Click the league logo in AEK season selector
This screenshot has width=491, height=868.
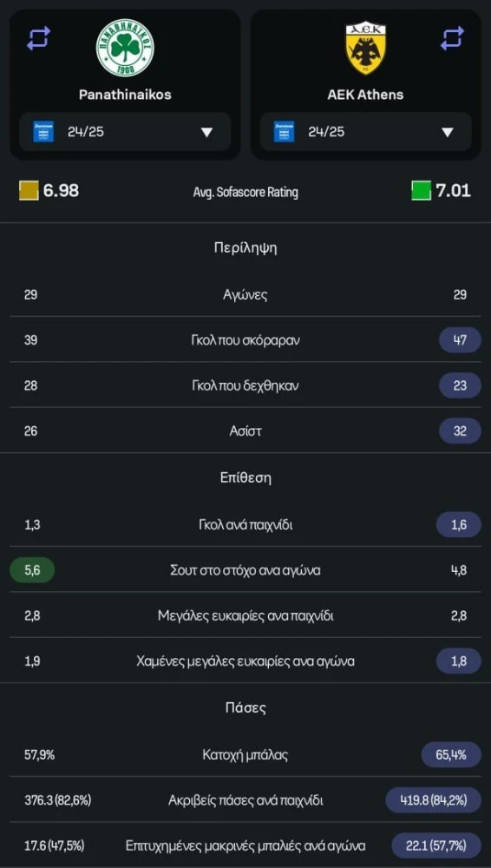tap(284, 132)
